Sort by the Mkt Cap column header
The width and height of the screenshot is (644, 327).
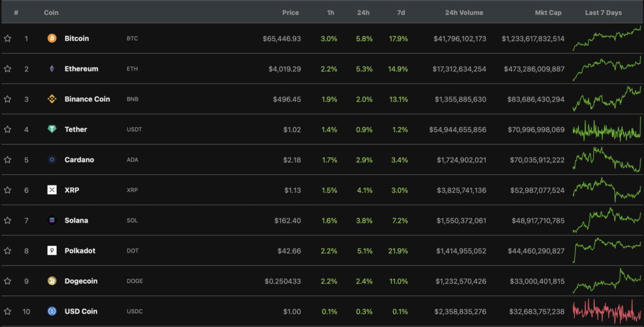coord(548,13)
